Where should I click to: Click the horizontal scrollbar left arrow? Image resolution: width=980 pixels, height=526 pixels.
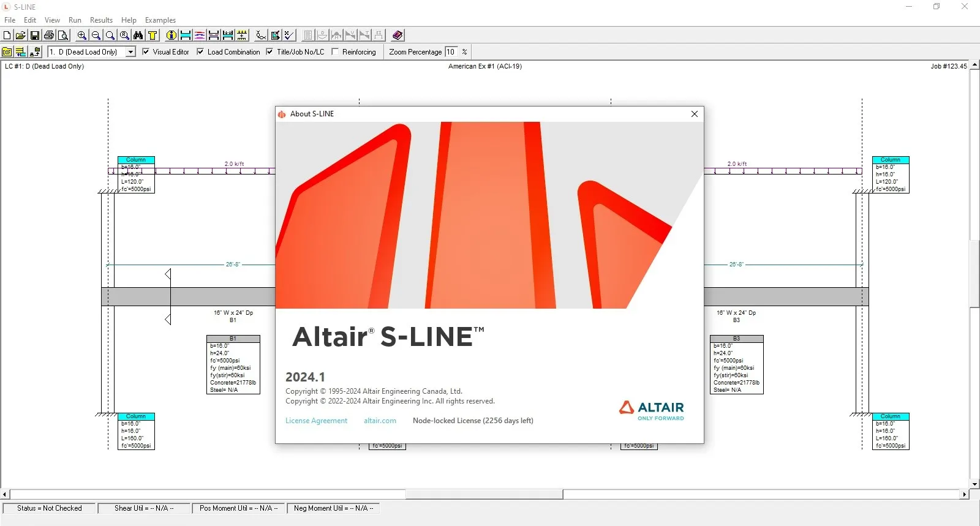(5, 494)
